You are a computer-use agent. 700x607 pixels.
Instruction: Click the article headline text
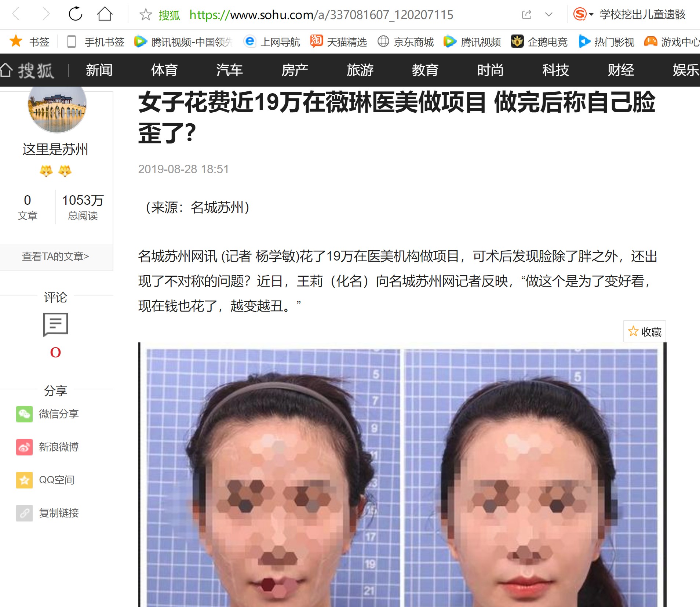396,117
